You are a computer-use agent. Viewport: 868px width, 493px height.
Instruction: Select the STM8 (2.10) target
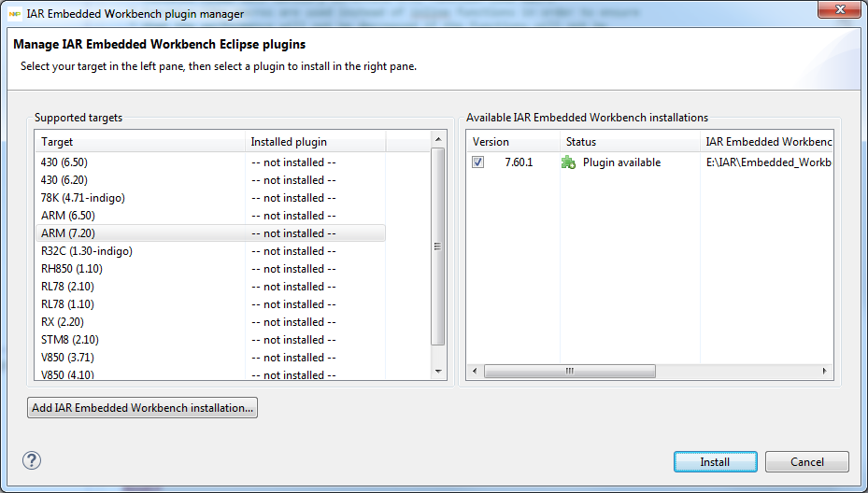[210, 339]
